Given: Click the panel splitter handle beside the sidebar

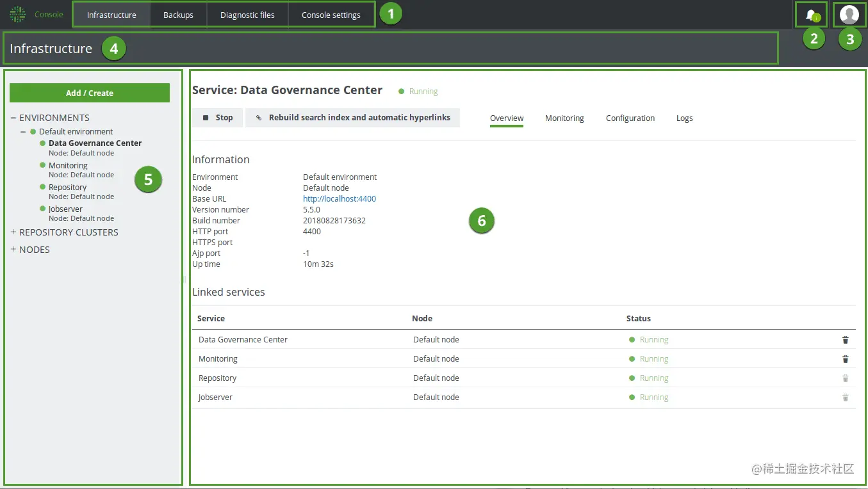Looking at the screenshot, I should click(184, 279).
